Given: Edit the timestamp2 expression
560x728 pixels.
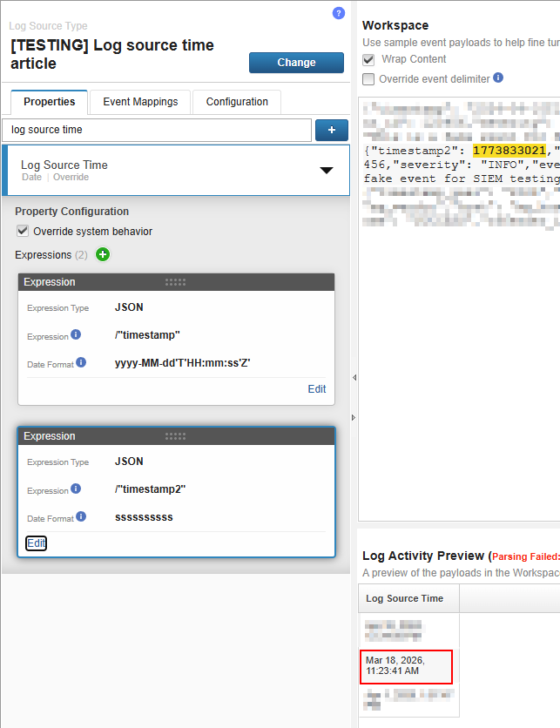Looking at the screenshot, I should coord(36,543).
